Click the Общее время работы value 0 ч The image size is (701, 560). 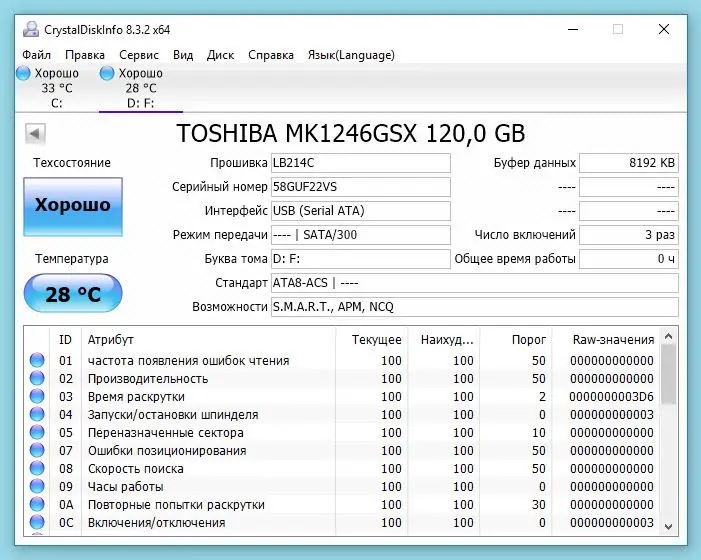[629, 259]
